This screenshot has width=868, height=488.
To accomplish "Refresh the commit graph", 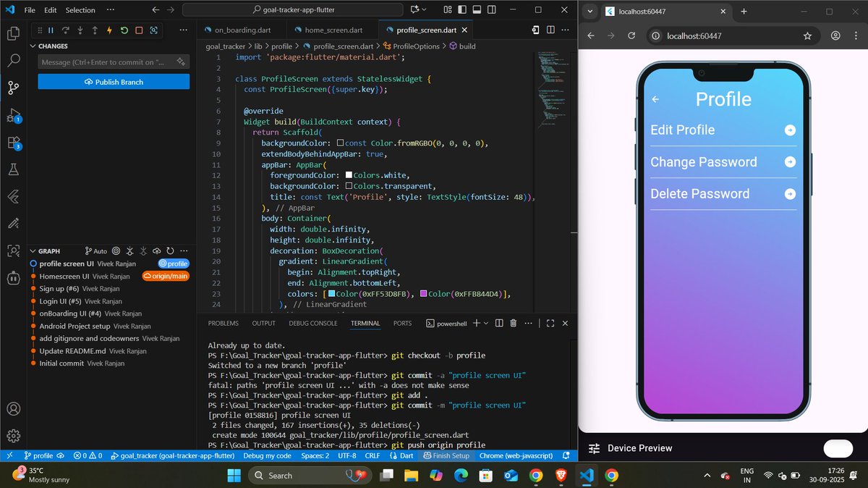I will [x=170, y=251].
